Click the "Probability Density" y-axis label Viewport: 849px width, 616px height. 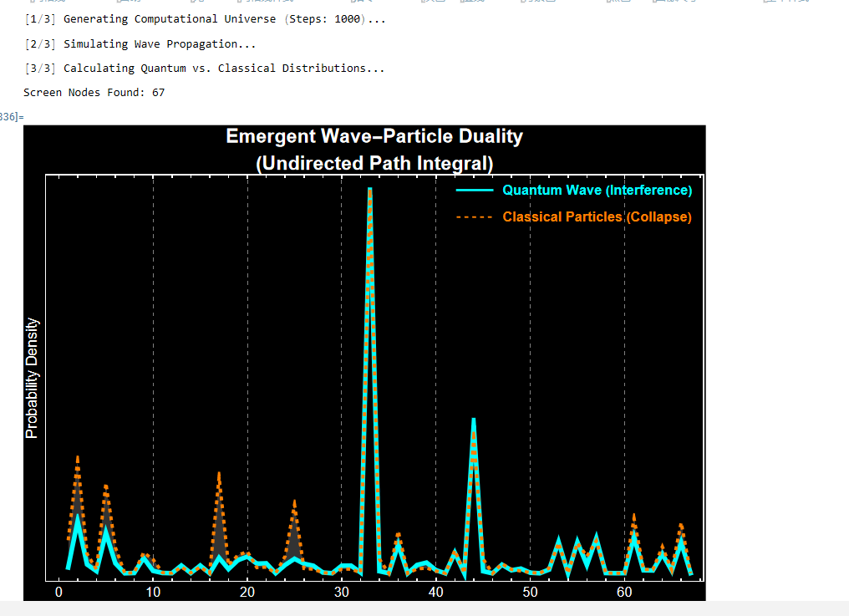click(x=32, y=378)
